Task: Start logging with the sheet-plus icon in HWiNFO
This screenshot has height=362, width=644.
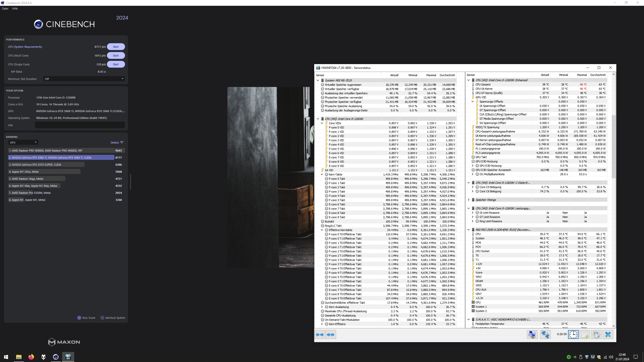Action: point(585,335)
